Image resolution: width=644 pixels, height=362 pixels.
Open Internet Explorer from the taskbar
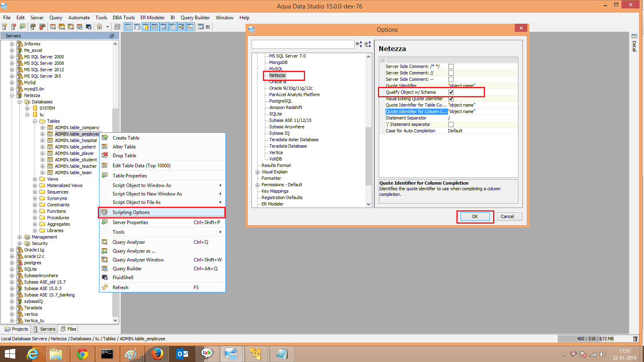[x=33, y=354]
